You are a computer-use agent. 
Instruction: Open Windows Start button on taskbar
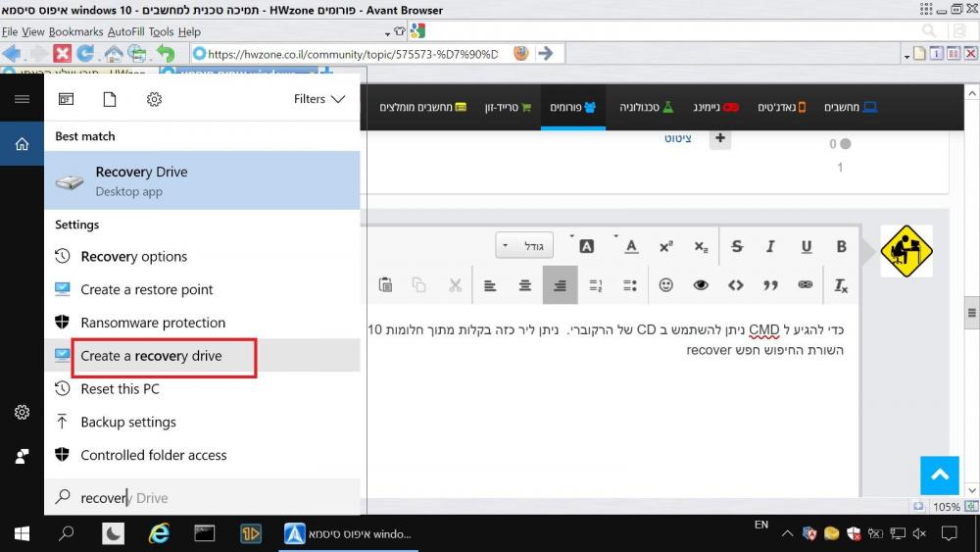pos(22,534)
